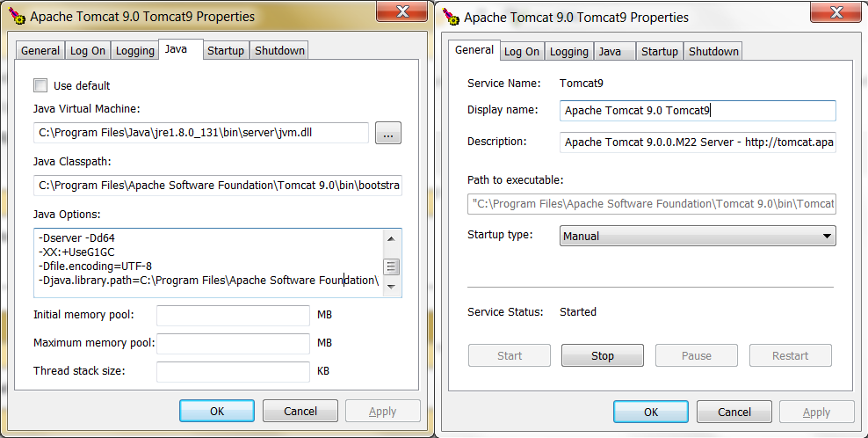
Task: Switch to Java tab in right window
Action: [x=614, y=52]
